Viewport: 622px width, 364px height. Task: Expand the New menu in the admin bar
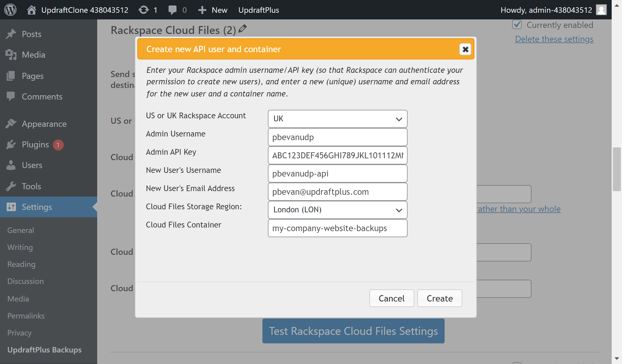coord(212,10)
